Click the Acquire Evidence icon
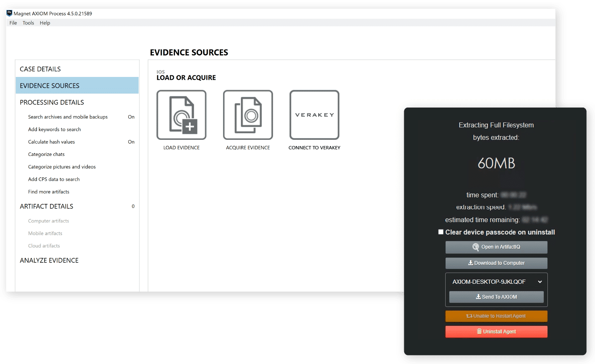Viewport: 595px width, 364px height. 248,115
